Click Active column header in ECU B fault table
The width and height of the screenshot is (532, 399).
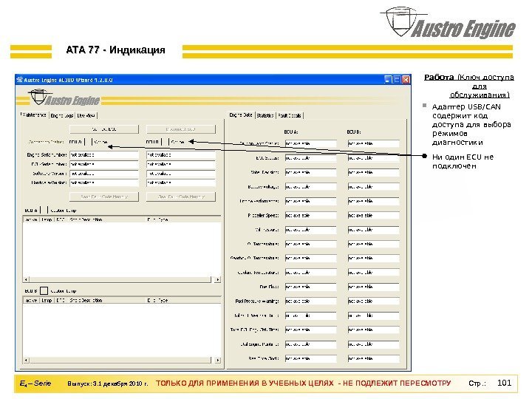pyautogui.click(x=32, y=300)
